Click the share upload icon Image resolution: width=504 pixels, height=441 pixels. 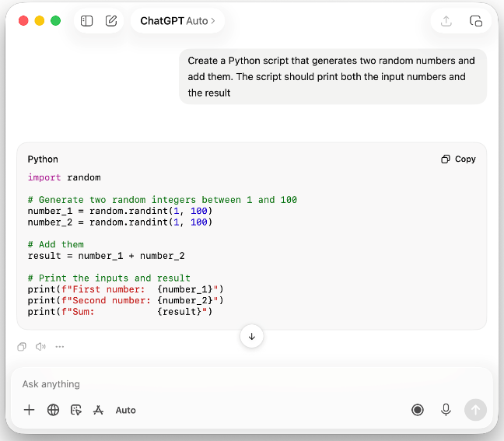click(446, 21)
